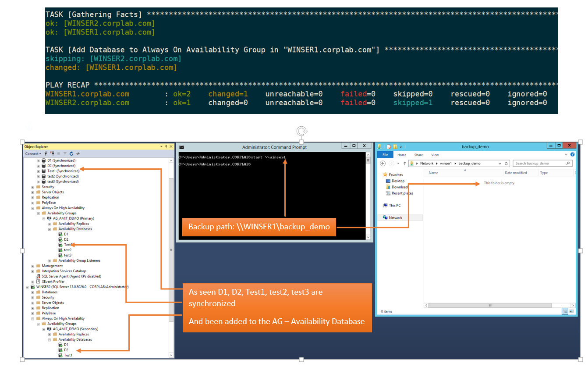Expand the Management folder
Image resolution: width=588 pixels, height=367 pixels.
click(x=33, y=266)
